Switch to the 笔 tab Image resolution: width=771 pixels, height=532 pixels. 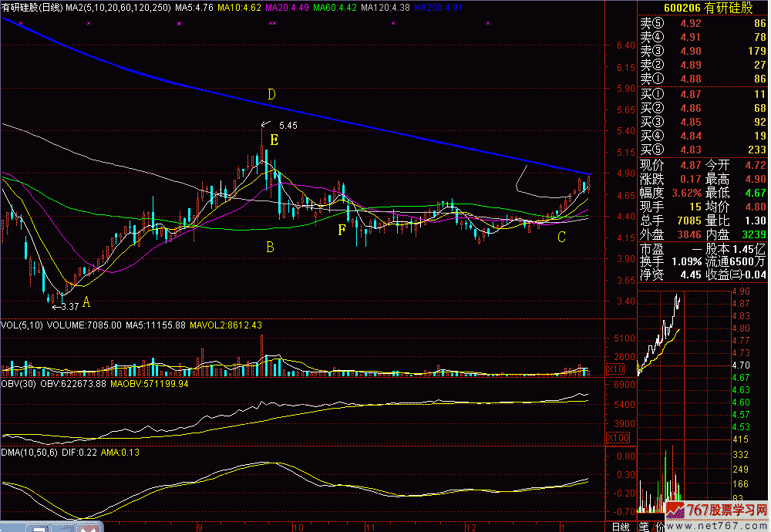point(643,526)
